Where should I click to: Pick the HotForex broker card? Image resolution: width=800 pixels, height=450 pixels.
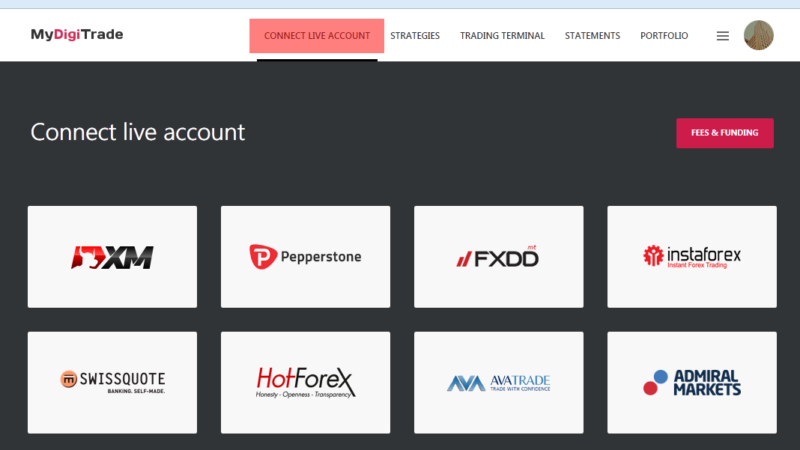pos(306,383)
